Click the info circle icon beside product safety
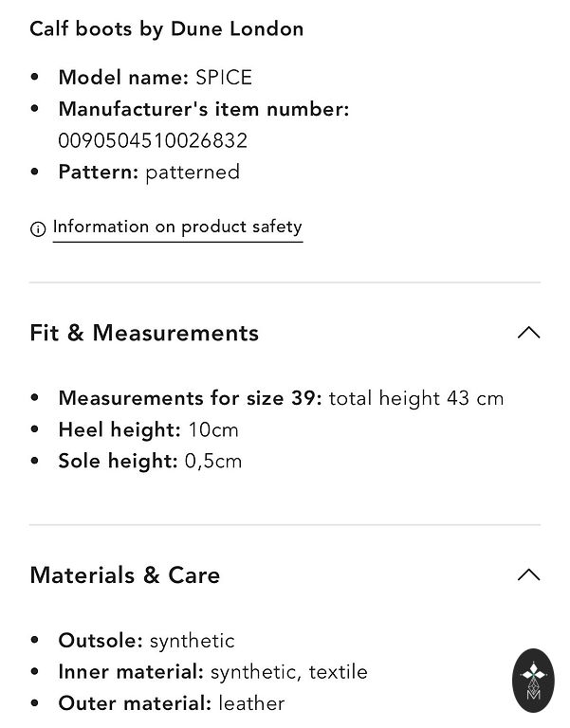 coord(38,229)
